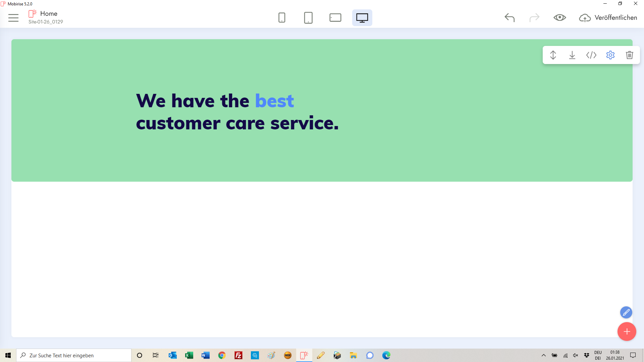Click Veröffentlichen publish button
This screenshot has height=362, width=644.
tap(608, 18)
